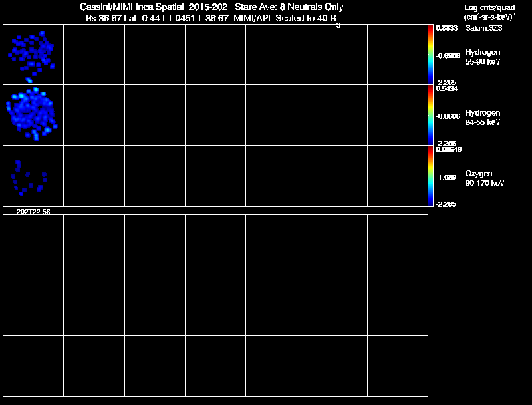Click the Hydrogen 55-90 keV neutral image panel
The width and height of the screenshot is (532, 405).
click(33, 55)
